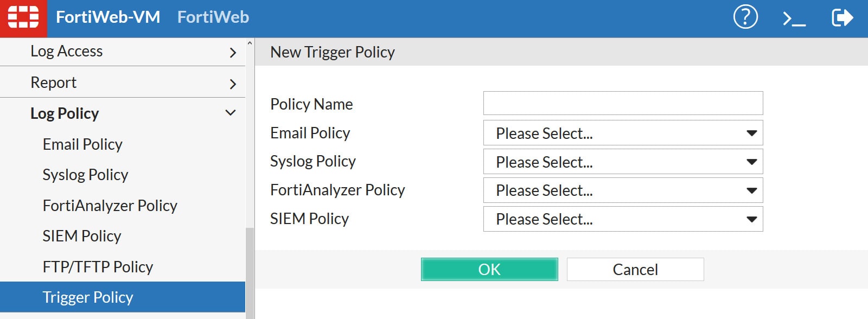Open the help question mark icon
Viewport: 868px width, 319px height.
tap(745, 17)
